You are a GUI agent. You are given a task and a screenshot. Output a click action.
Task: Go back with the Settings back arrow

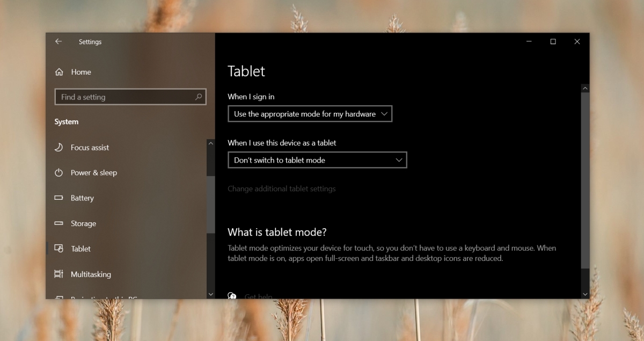58,41
